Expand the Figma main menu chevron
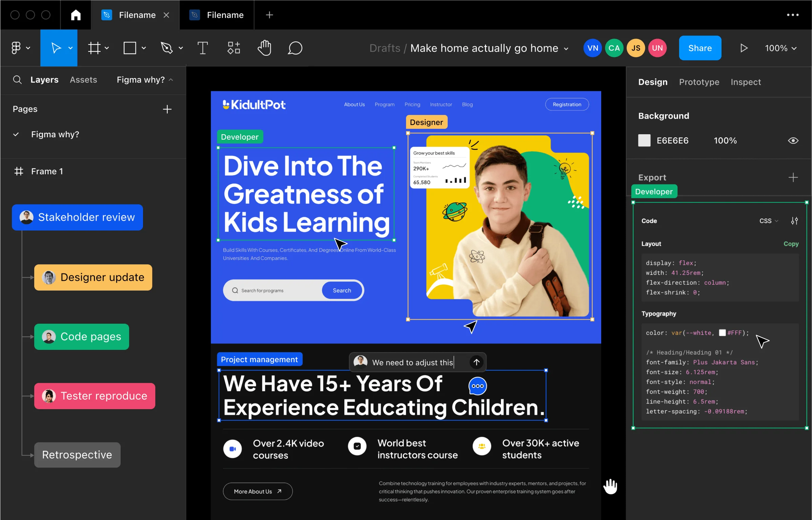This screenshot has height=520, width=812. tap(28, 48)
